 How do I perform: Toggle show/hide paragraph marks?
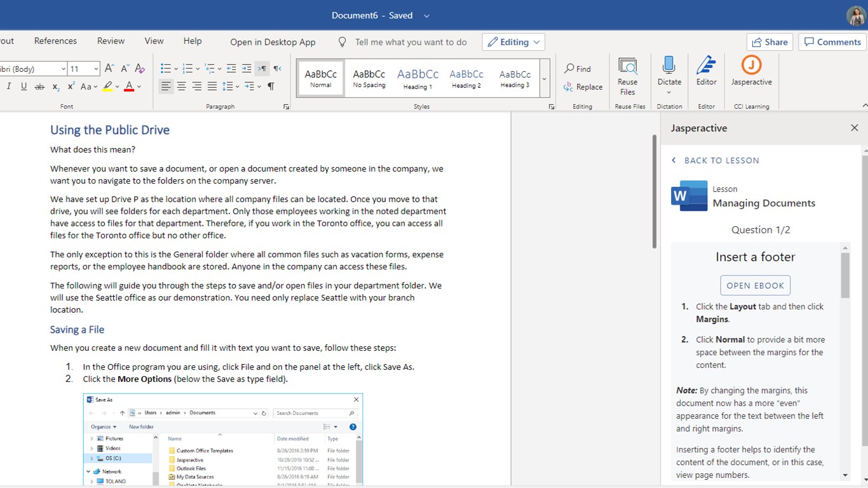click(271, 86)
